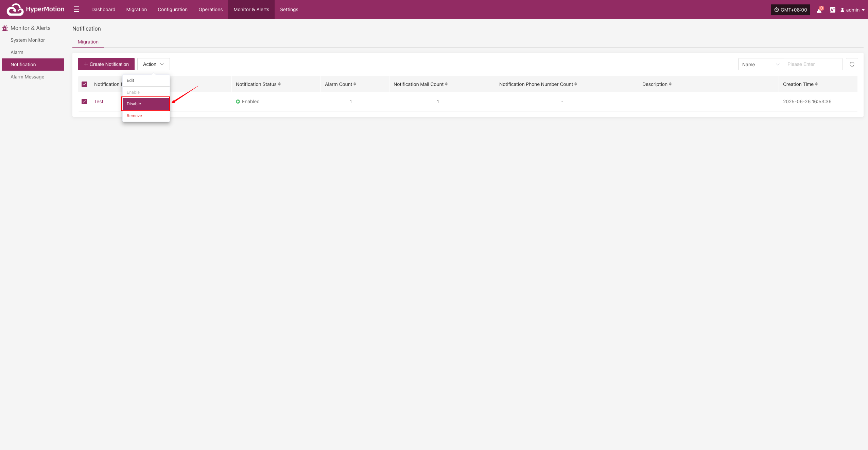Image resolution: width=868 pixels, height=450 pixels.
Task: Open Configuration in top navigation
Action: pos(173,10)
